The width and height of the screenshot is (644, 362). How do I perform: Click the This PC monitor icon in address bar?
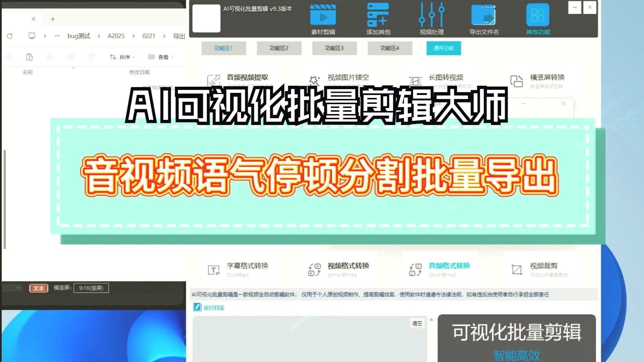[x=32, y=36]
